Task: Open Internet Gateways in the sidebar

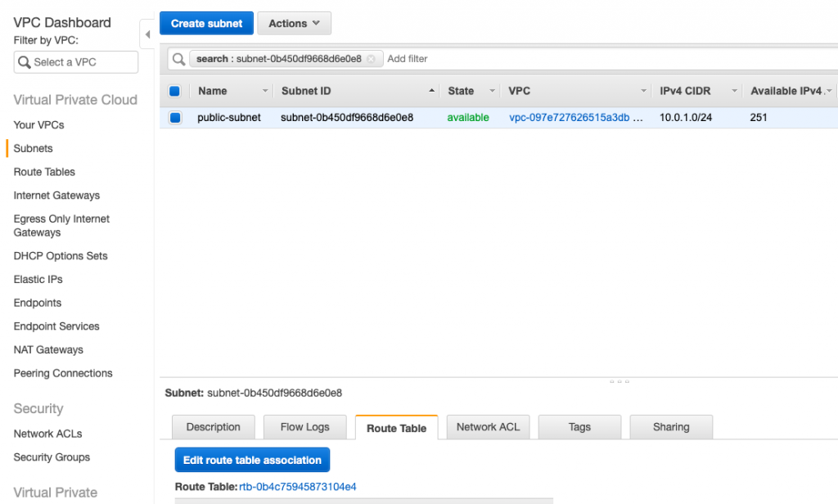Action: 56,196
